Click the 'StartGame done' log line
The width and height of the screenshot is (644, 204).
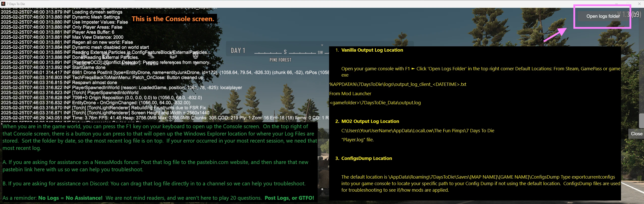click(x=53, y=67)
